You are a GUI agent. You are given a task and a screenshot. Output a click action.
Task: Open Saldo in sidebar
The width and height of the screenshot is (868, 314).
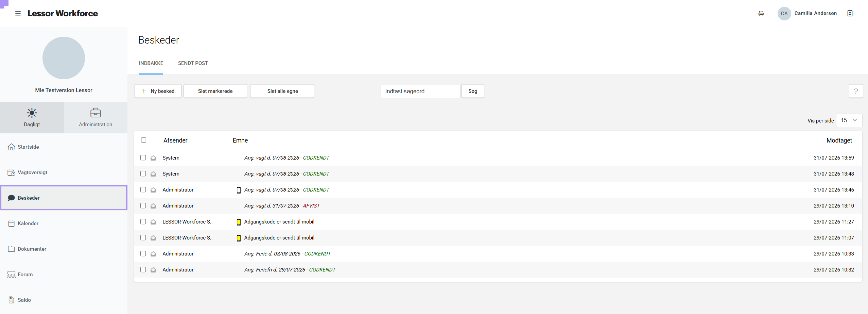[64, 300]
